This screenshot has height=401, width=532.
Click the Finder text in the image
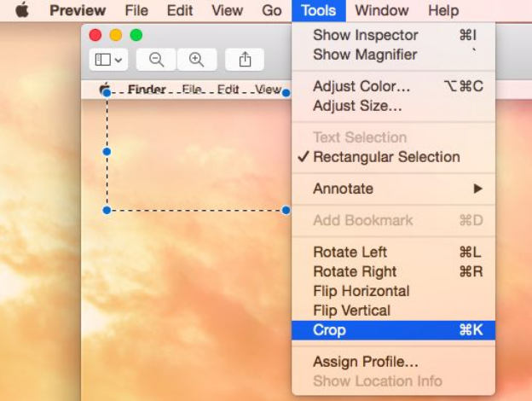[147, 90]
